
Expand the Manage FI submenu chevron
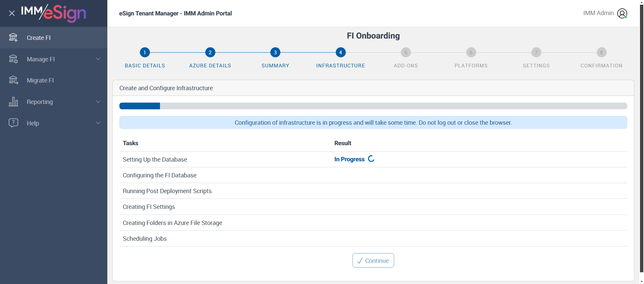[98, 59]
